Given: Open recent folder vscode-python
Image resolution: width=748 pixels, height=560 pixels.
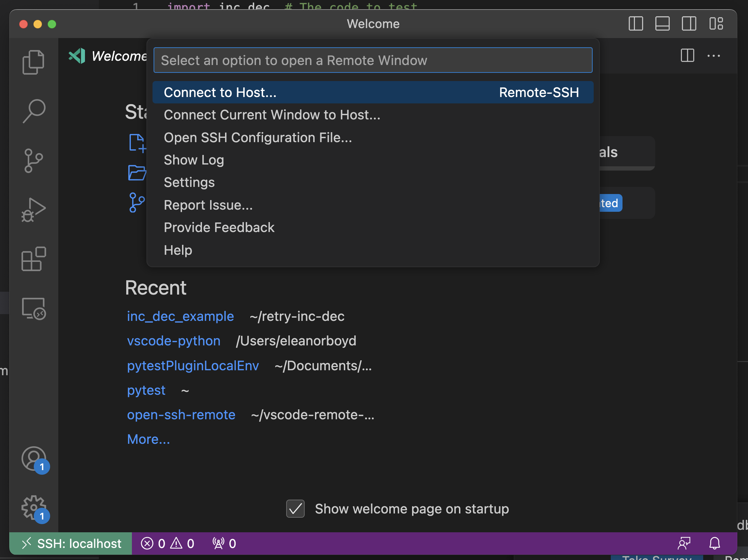Looking at the screenshot, I should point(173,341).
